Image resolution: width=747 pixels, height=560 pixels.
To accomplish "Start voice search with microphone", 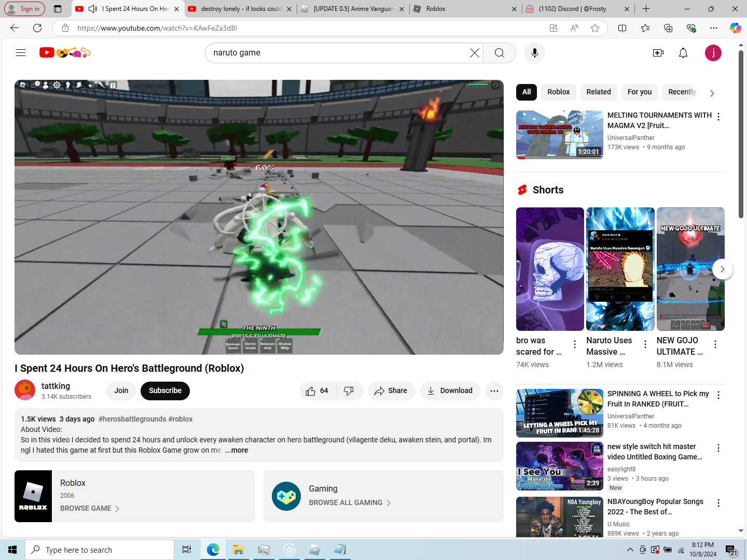I will pyautogui.click(x=534, y=53).
